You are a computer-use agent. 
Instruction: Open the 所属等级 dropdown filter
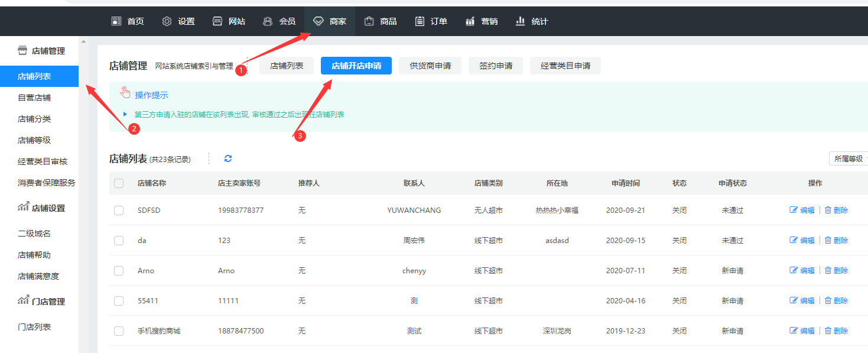849,158
